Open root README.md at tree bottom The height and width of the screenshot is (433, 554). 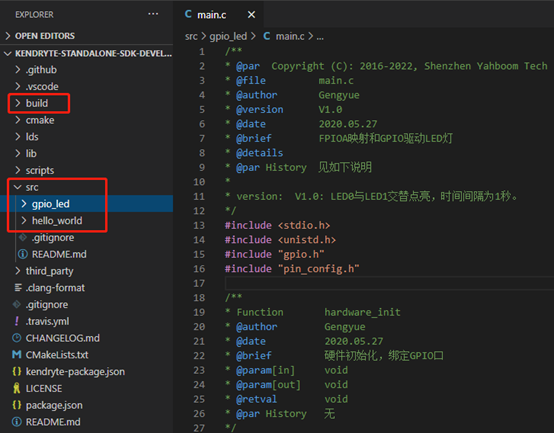[53, 422]
